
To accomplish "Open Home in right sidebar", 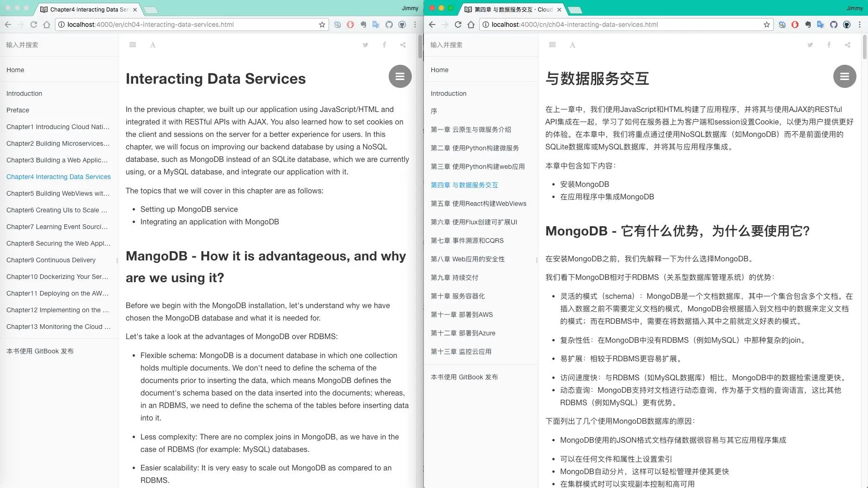I will (440, 70).
